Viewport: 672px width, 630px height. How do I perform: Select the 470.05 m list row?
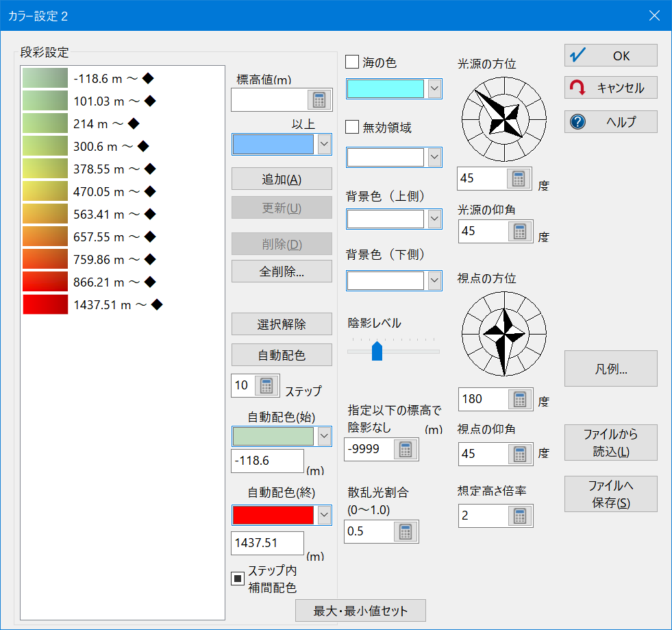tap(123, 191)
